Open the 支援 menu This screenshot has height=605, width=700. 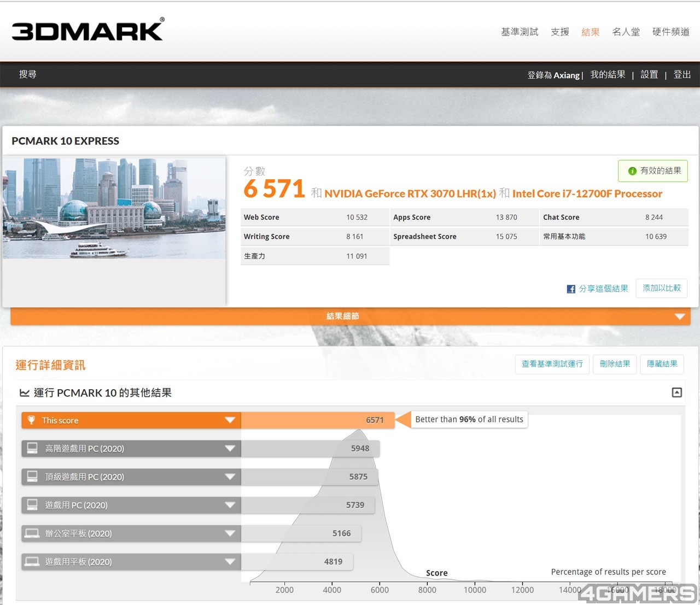coord(560,32)
